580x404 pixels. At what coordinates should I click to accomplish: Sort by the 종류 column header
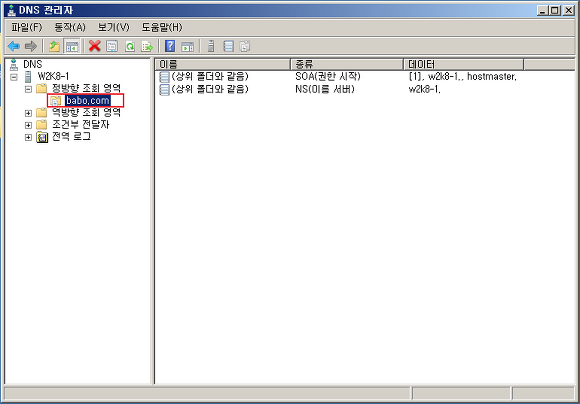[x=347, y=64]
